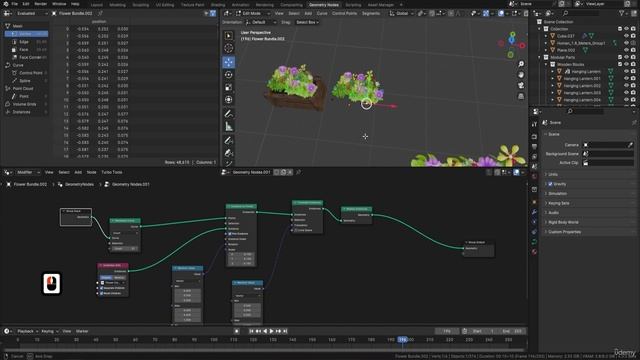This screenshot has height=360, width=640.
Task: Click the pin icon beside Flower Bundle.002
Action: coord(100,13)
